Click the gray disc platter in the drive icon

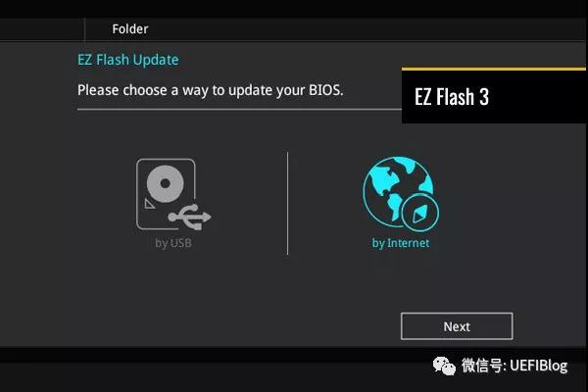(165, 183)
